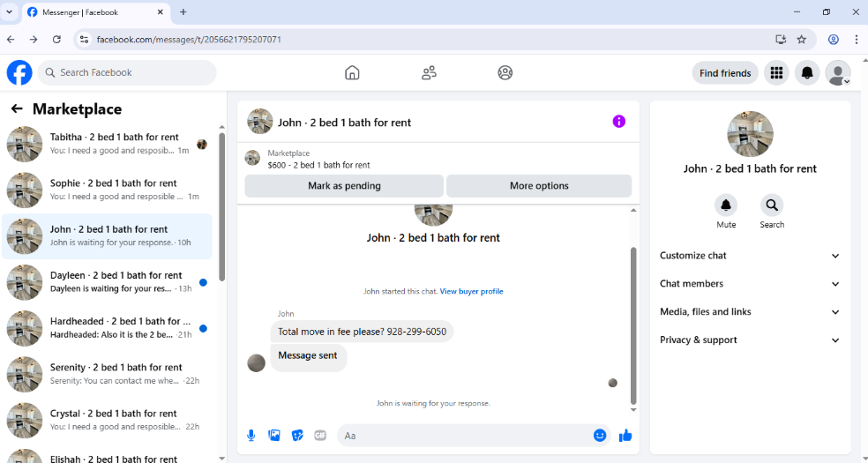Image resolution: width=868 pixels, height=463 pixels.
Task: Open View buyer profile link
Action: coord(472,291)
